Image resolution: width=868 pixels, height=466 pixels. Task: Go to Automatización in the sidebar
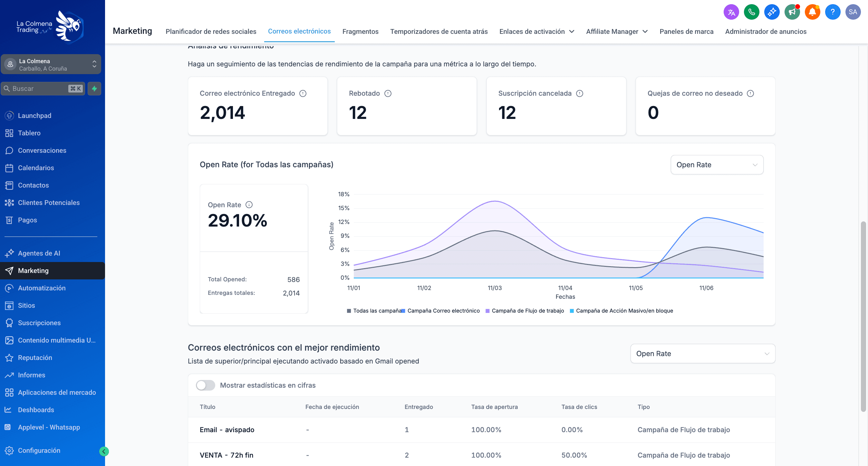point(42,288)
